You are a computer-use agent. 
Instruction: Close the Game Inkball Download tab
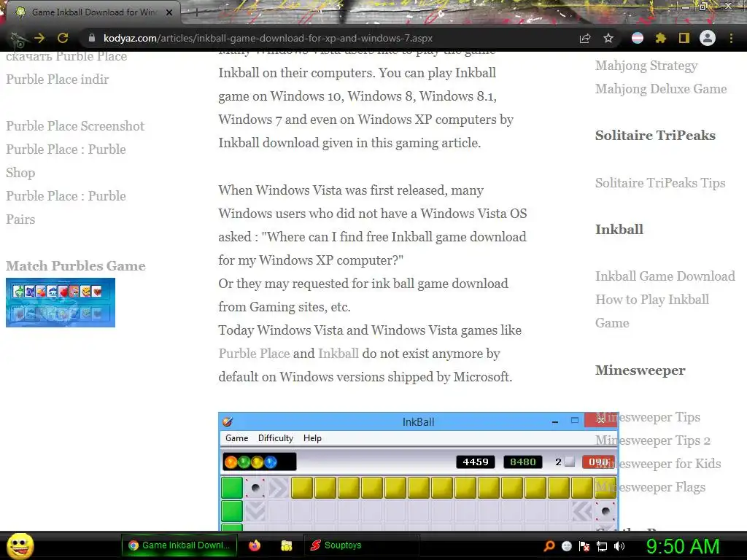(x=169, y=12)
